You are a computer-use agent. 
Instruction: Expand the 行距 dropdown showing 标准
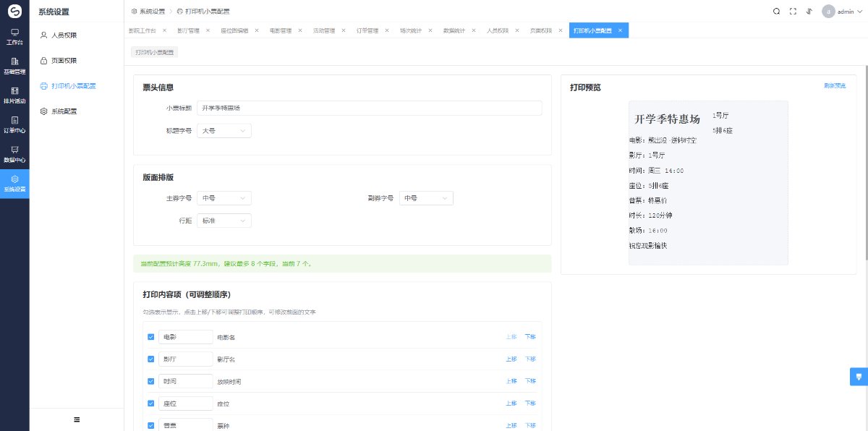(x=224, y=221)
